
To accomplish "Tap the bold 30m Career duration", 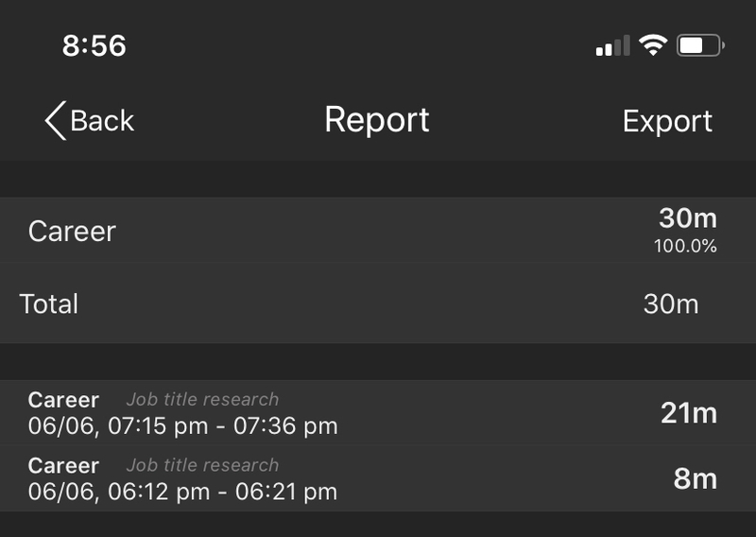I will (x=688, y=218).
